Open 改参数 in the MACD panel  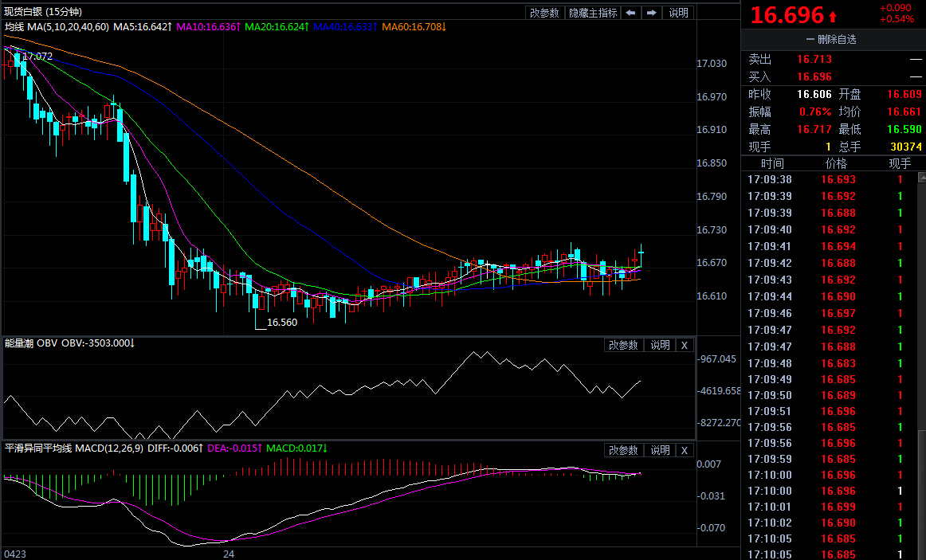click(624, 450)
